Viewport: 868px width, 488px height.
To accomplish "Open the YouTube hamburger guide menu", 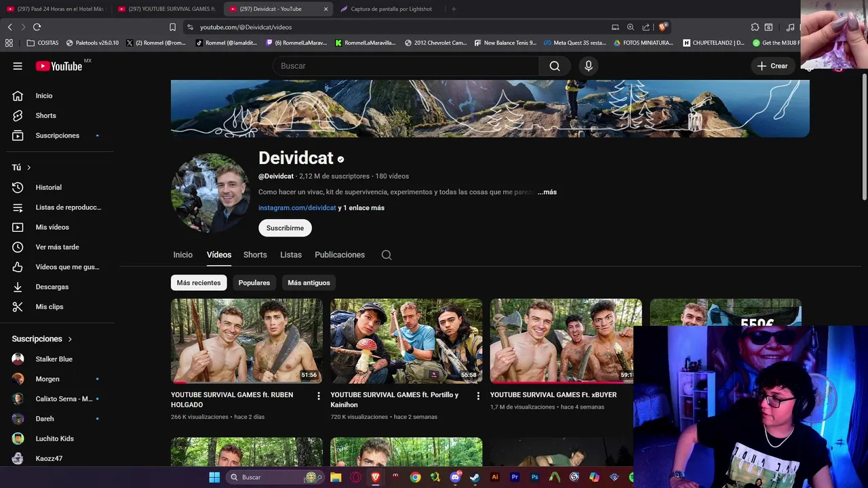I will [18, 66].
